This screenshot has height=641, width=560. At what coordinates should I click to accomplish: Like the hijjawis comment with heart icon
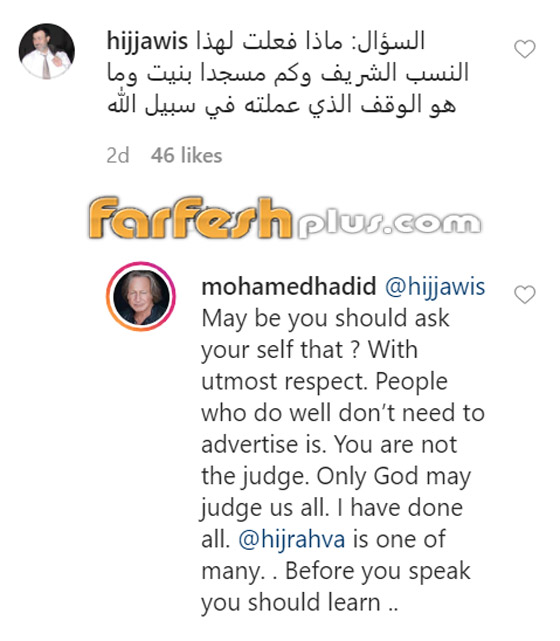(524, 49)
